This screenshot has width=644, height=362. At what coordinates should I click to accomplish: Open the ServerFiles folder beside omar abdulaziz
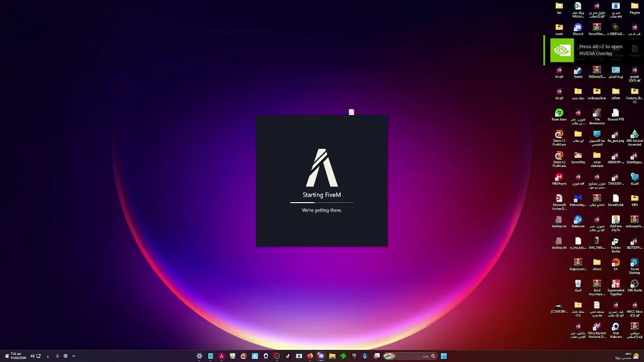pos(578,158)
